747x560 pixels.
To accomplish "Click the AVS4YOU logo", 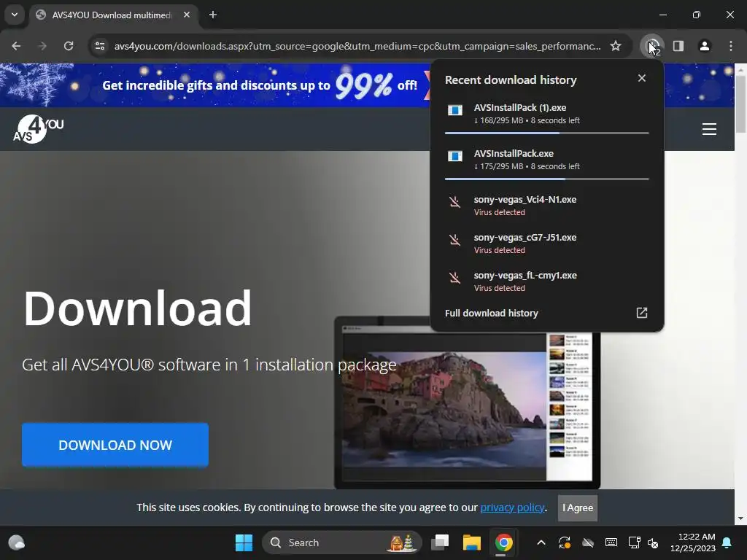I will tap(38, 128).
